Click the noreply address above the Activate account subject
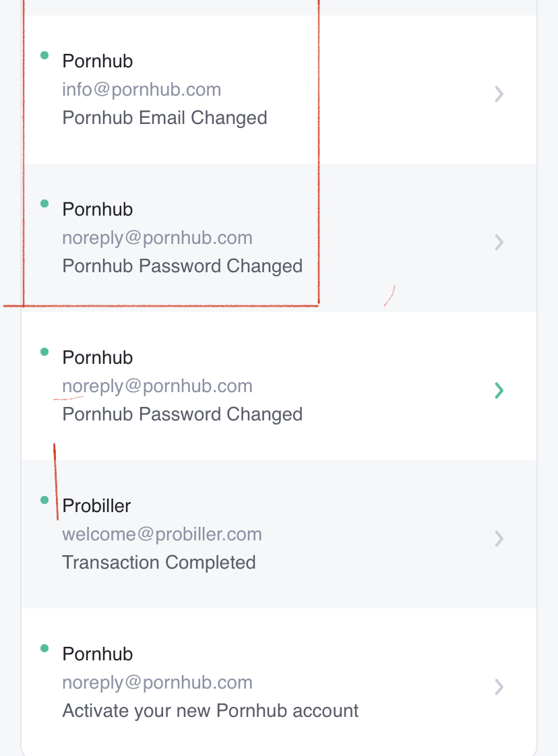The image size is (558, 756). tap(157, 683)
